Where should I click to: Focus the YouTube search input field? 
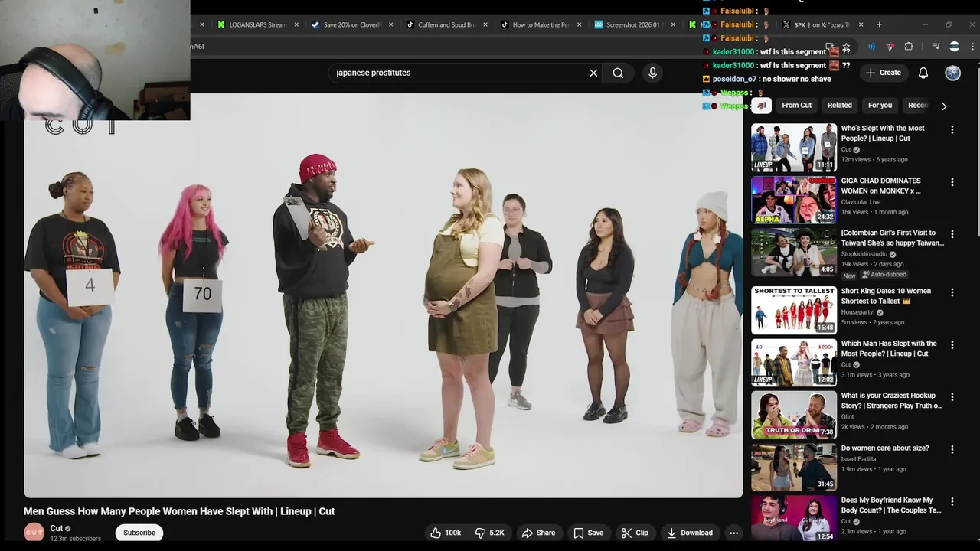[458, 73]
